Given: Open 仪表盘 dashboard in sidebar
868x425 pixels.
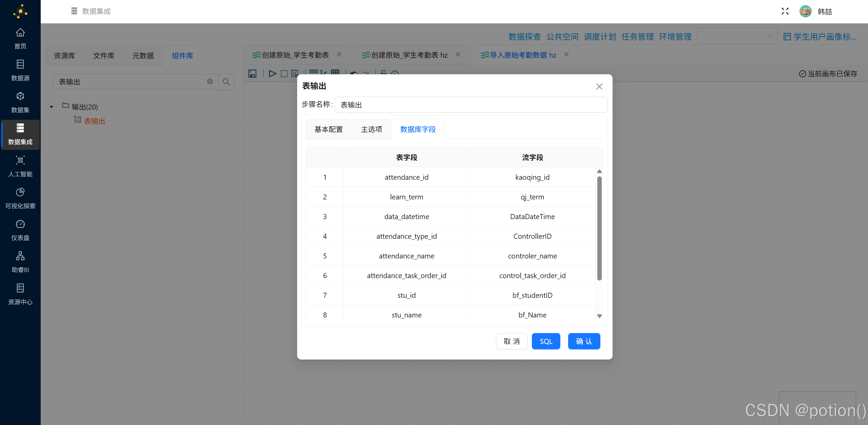Looking at the screenshot, I should point(20,230).
